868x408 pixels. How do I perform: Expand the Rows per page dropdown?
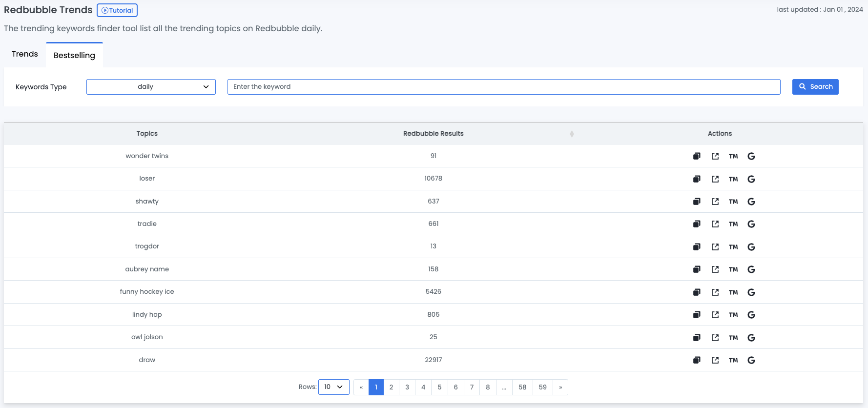click(x=333, y=387)
